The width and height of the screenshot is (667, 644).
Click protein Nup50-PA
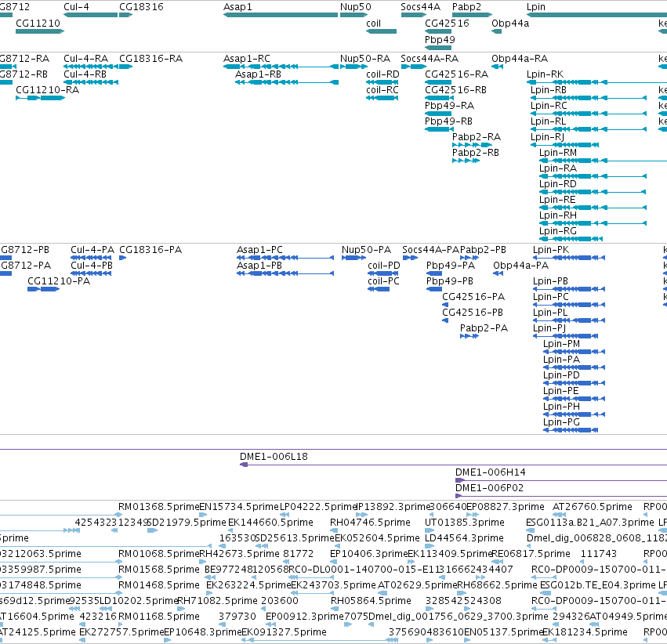pos(354,258)
